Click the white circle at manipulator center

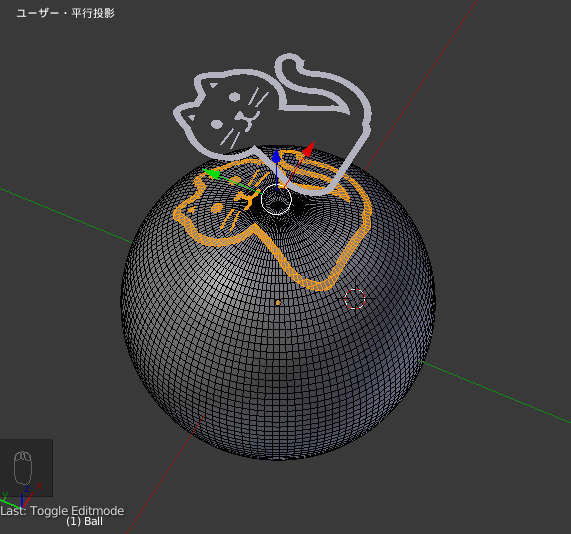click(276, 199)
